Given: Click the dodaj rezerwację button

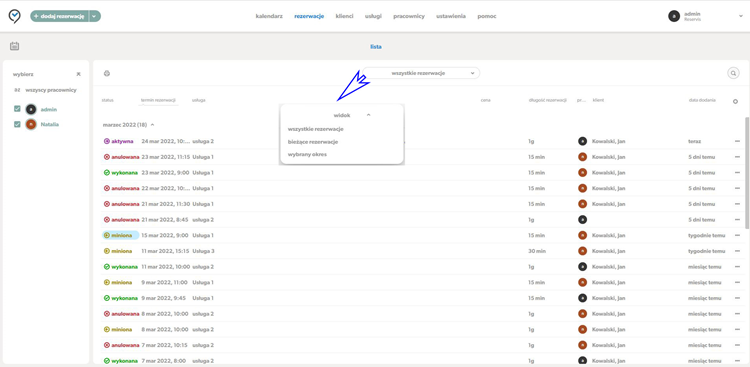Looking at the screenshot, I should [60, 16].
